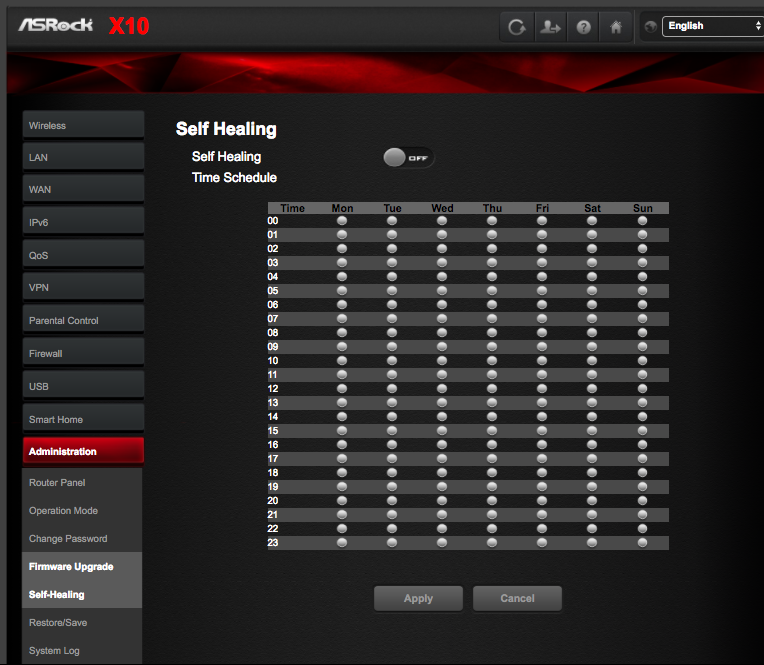Click the Tue column header
The width and height of the screenshot is (764, 665).
pos(392,208)
